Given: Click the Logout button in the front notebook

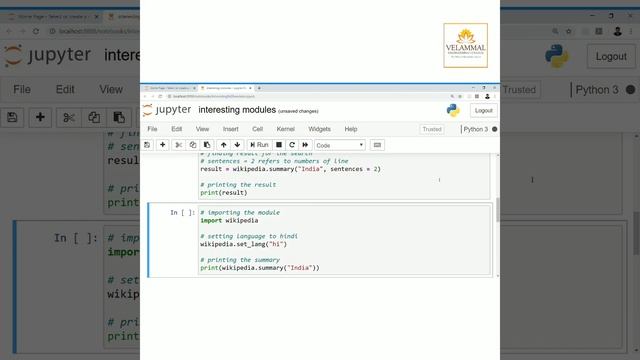Looking at the screenshot, I should click(484, 111).
